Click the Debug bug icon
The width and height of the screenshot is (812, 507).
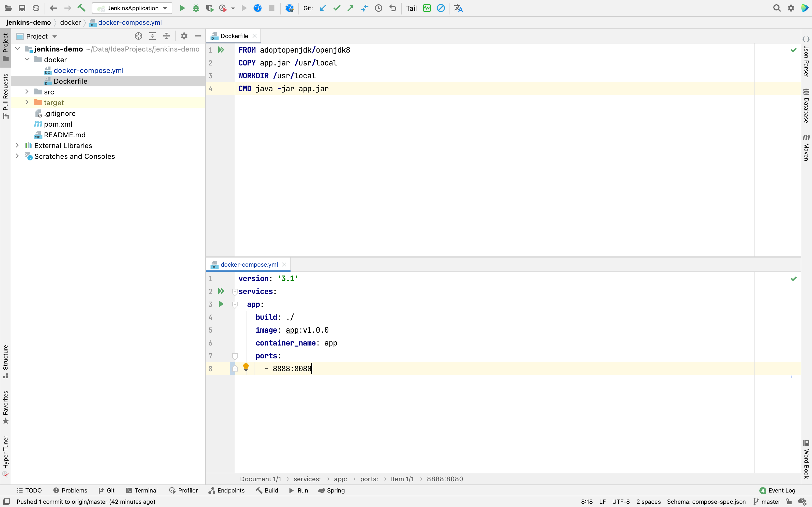tap(196, 8)
